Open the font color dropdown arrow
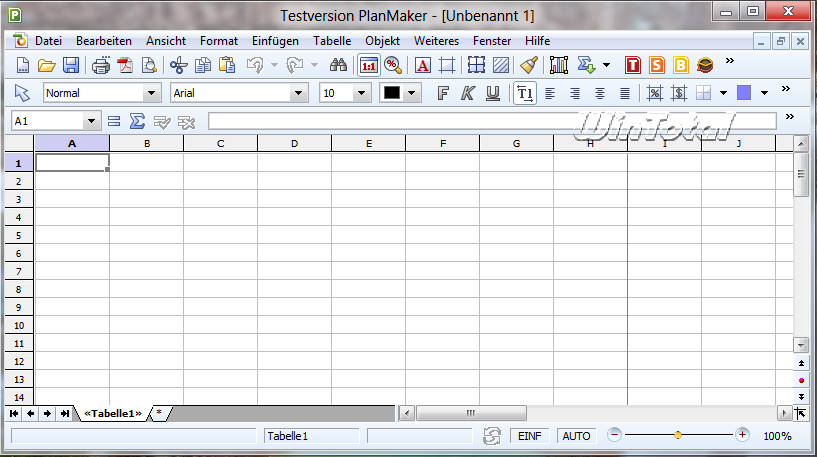This screenshot has height=457, width=817. pyautogui.click(x=411, y=93)
